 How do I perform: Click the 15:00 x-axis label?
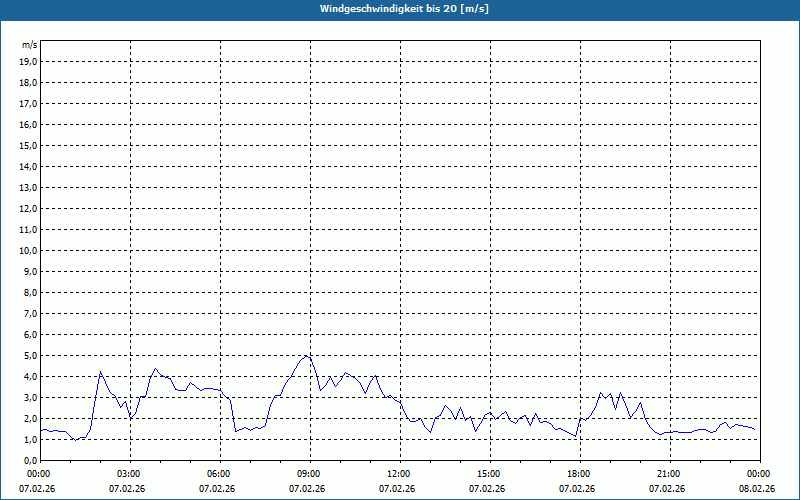point(488,473)
